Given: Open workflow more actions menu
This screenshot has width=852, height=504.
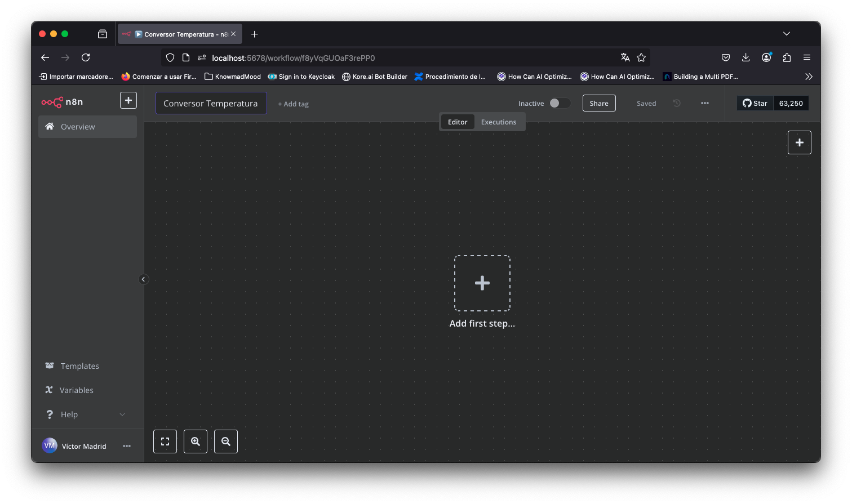Looking at the screenshot, I should tap(705, 103).
